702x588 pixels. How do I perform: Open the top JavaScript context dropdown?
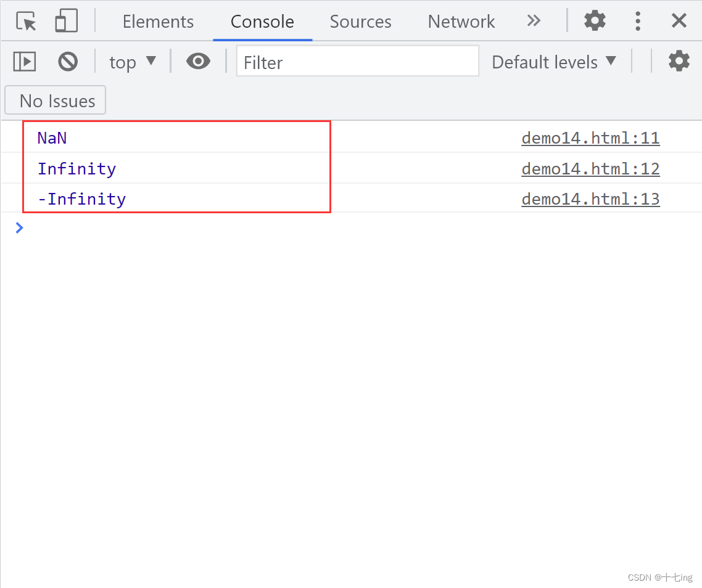click(x=133, y=62)
